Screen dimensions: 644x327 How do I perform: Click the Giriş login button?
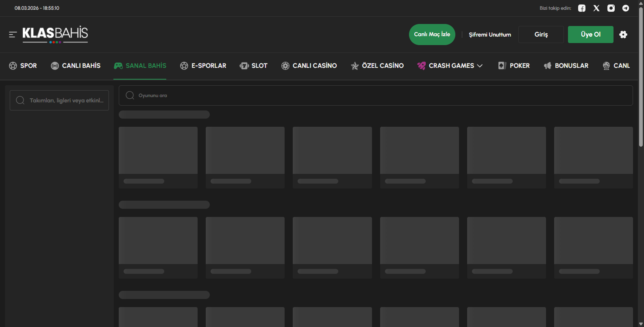(541, 35)
